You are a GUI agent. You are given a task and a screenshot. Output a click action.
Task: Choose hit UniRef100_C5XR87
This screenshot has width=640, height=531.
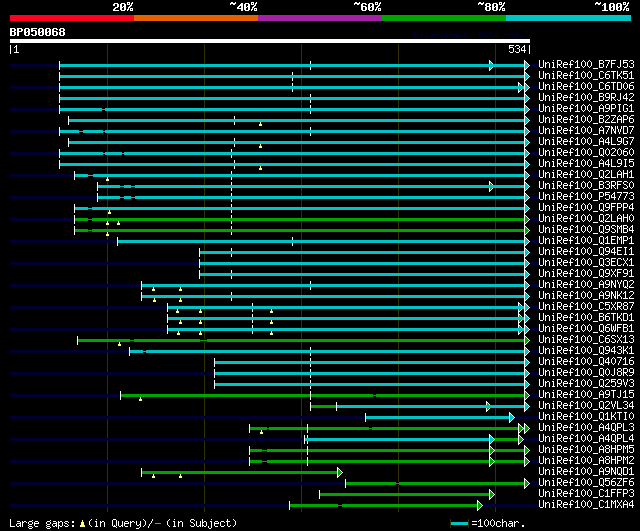pyautogui.click(x=586, y=307)
